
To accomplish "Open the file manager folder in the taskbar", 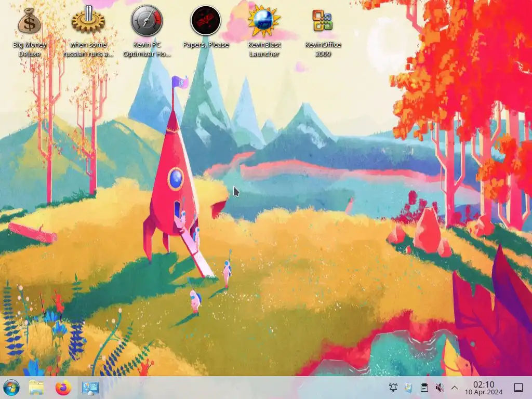I will coord(36,388).
